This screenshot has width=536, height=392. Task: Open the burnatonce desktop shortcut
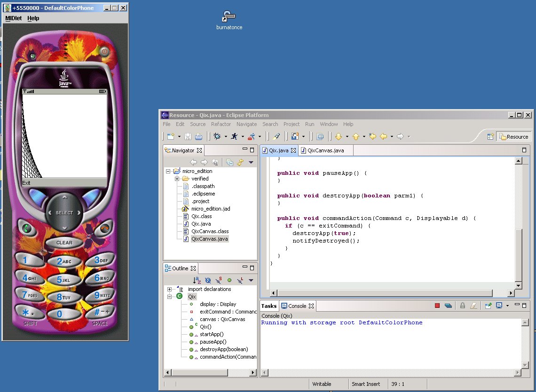229,20
